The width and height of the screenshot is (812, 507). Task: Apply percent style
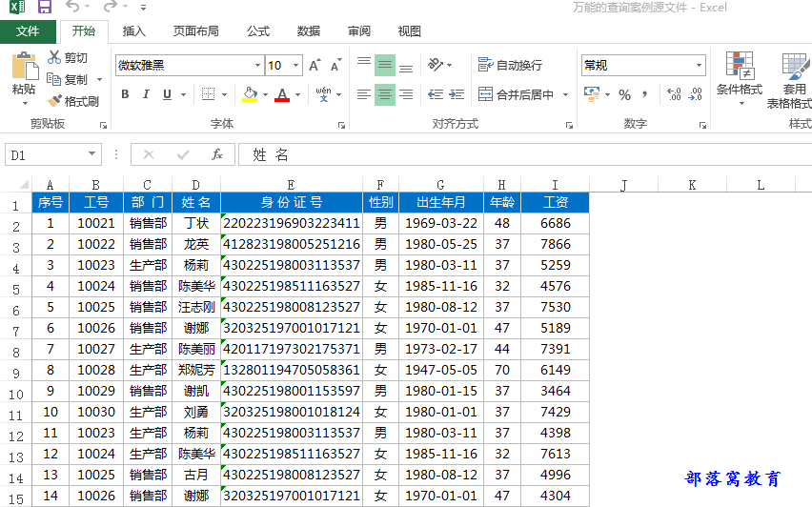(x=625, y=94)
